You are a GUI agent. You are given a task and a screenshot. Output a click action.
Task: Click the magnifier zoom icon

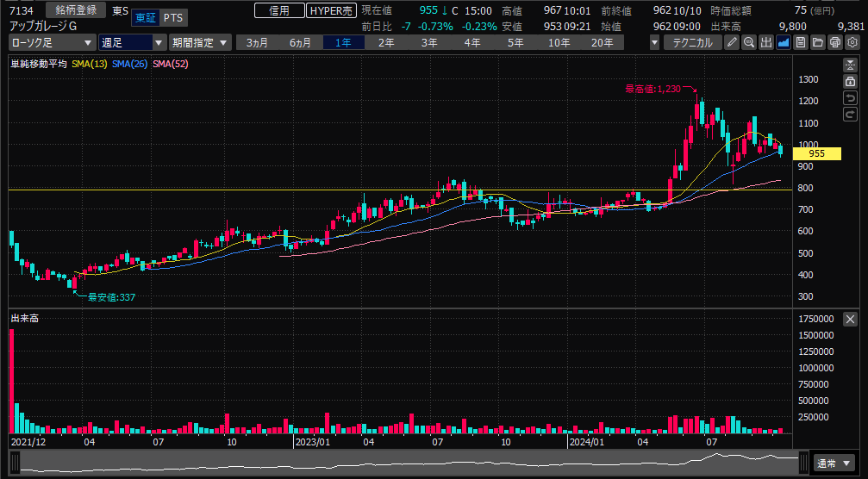click(x=749, y=42)
